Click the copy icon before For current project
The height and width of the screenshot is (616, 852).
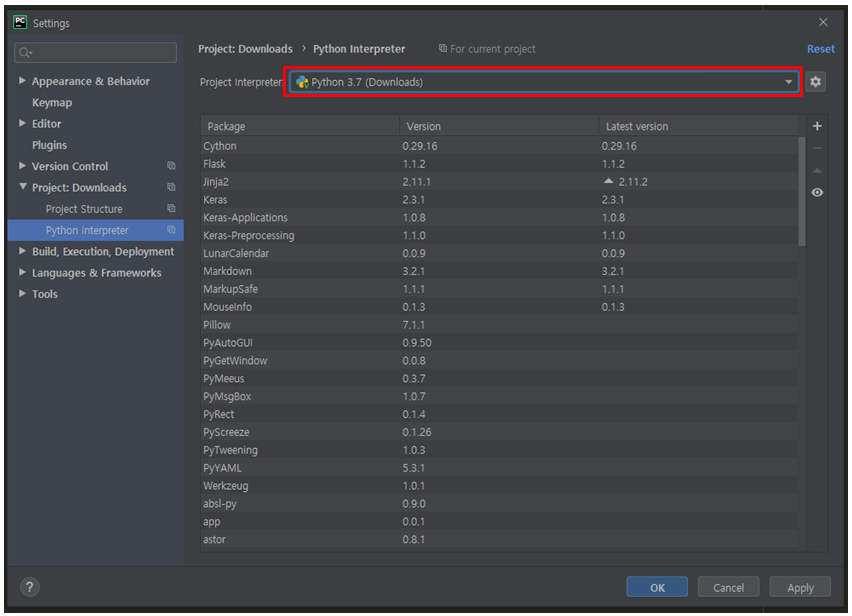[x=443, y=48]
